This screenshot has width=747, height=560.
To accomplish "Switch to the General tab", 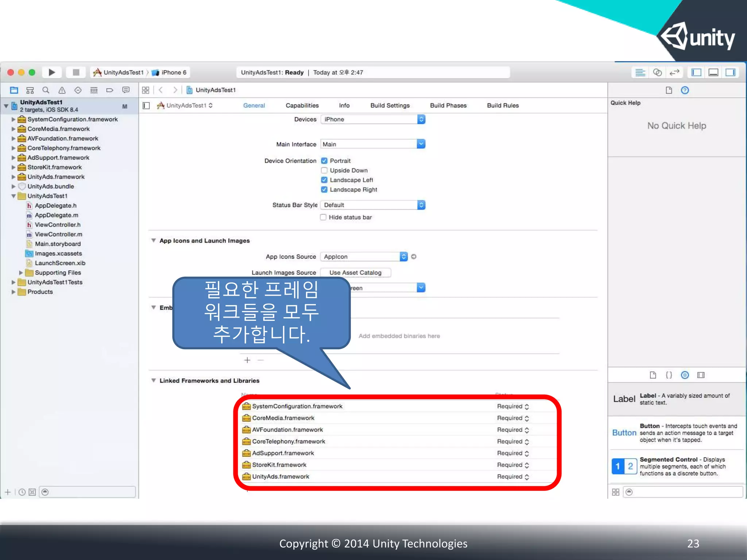I will coord(254,106).
